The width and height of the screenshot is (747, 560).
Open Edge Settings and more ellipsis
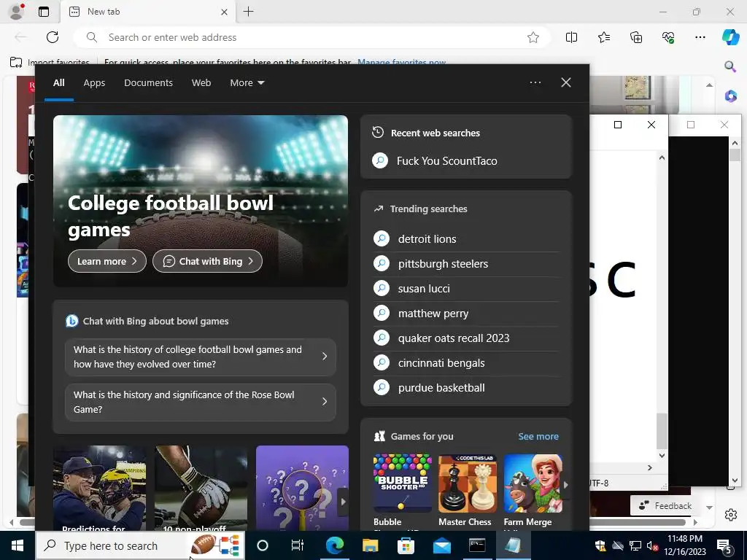[700, 37]
